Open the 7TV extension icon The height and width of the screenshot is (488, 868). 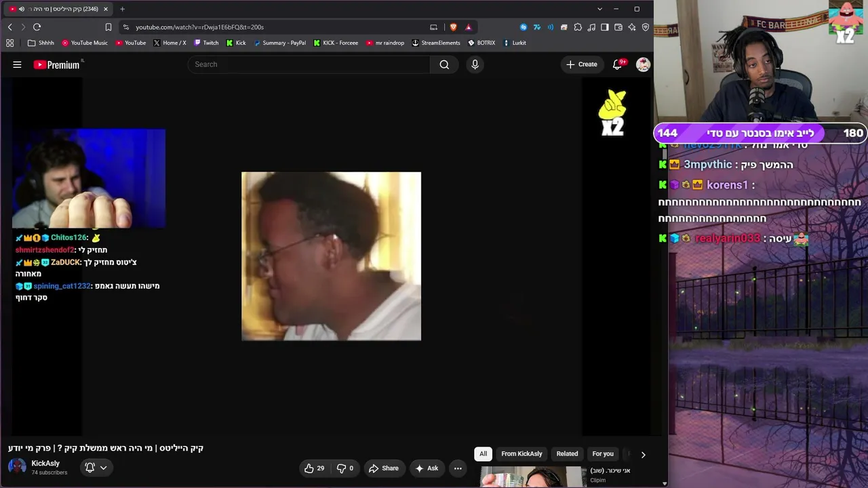pos(537,27)
